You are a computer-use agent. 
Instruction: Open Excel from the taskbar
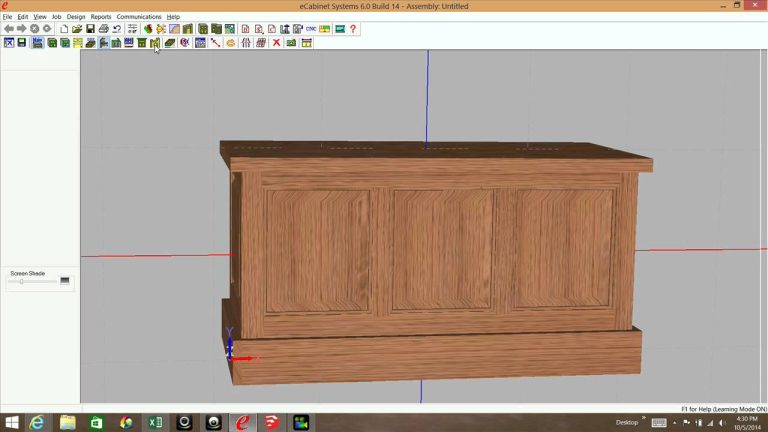(155, 423)
